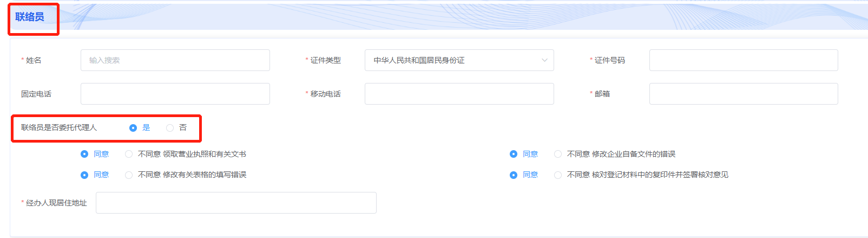Select 是 for 联络员是否委托代理人
The height and width of the screenshot is (238, 868).
point(133,128)
